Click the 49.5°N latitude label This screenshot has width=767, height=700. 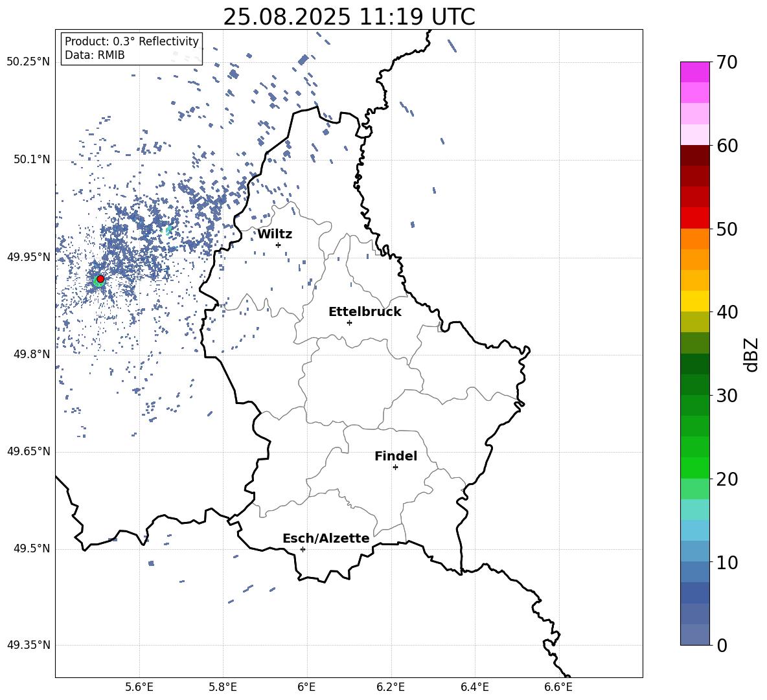click(x=32, y=548)
